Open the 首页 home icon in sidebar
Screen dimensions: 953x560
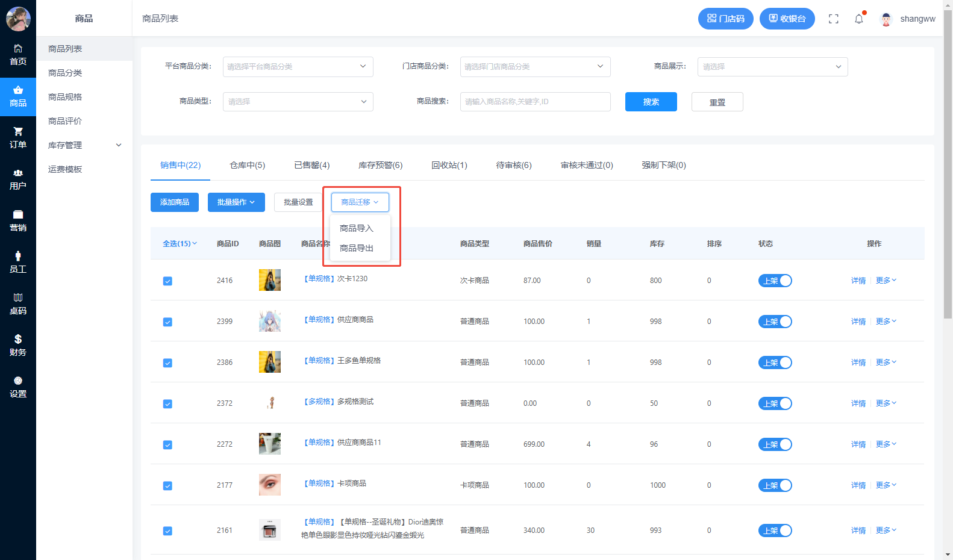[x=18, y=49]
